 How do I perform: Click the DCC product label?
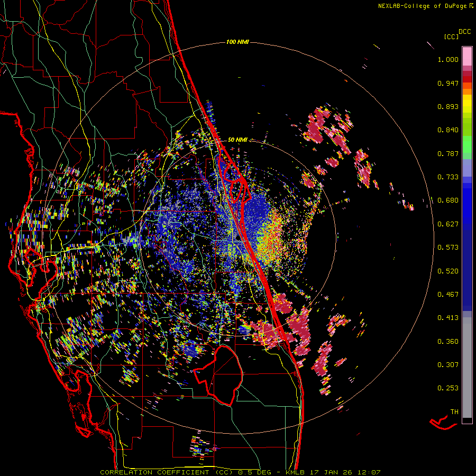pos(465,32)
